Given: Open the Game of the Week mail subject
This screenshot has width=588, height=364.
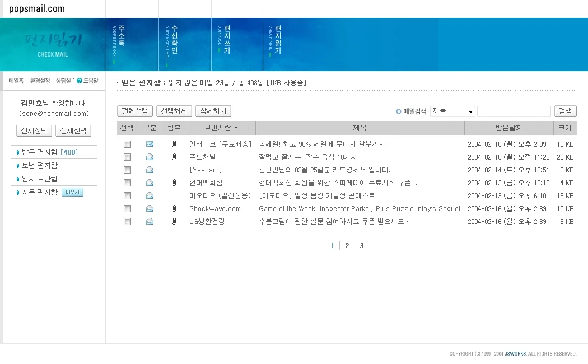Looking at the screenshot, I should tap(360, 208).
